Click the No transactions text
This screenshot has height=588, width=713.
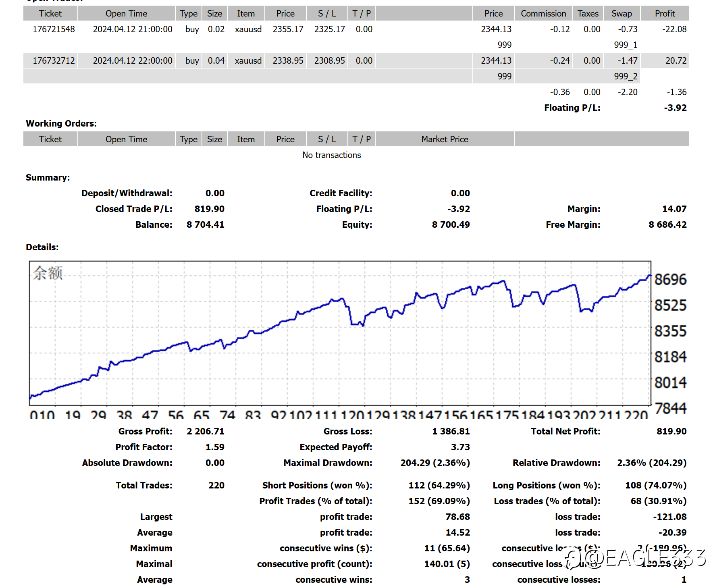[x=332, y=155]
